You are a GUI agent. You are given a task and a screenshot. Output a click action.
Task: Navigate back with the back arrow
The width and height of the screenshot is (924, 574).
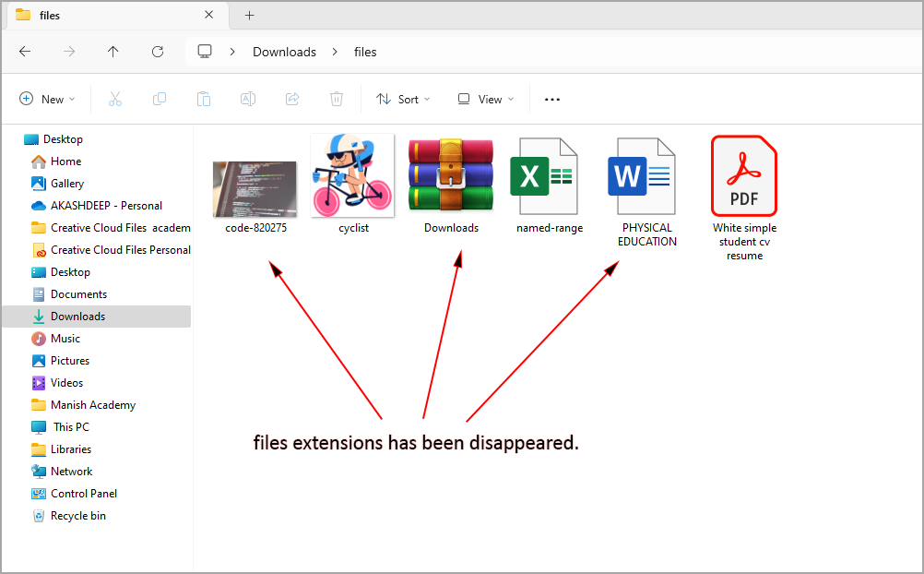click(25, 52)
